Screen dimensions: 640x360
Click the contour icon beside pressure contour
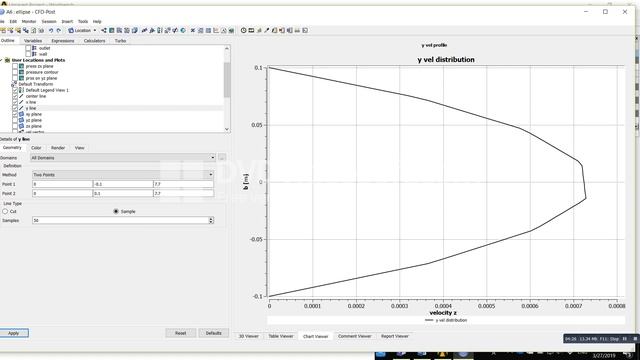click(x=22, y=72)
